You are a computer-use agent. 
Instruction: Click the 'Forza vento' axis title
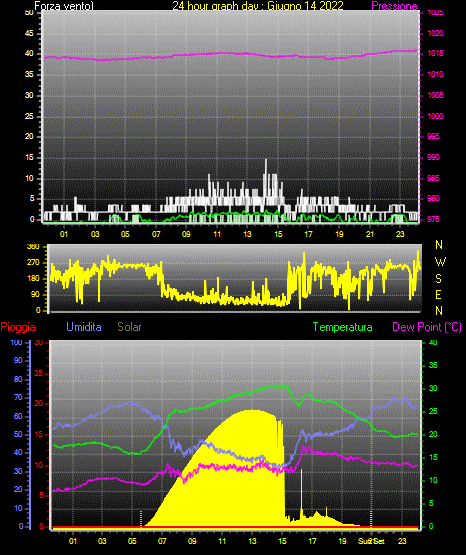click(64, 6)
